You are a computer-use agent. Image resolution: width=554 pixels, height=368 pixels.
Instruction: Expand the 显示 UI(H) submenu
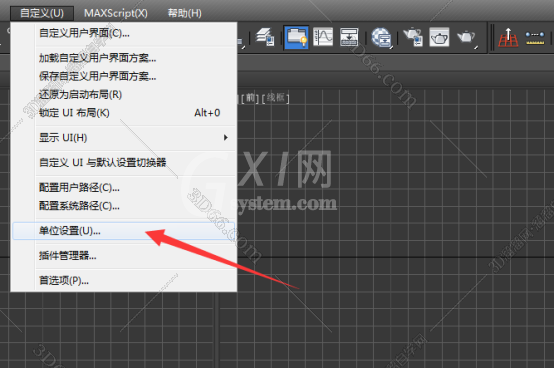[x=124, y=137]
